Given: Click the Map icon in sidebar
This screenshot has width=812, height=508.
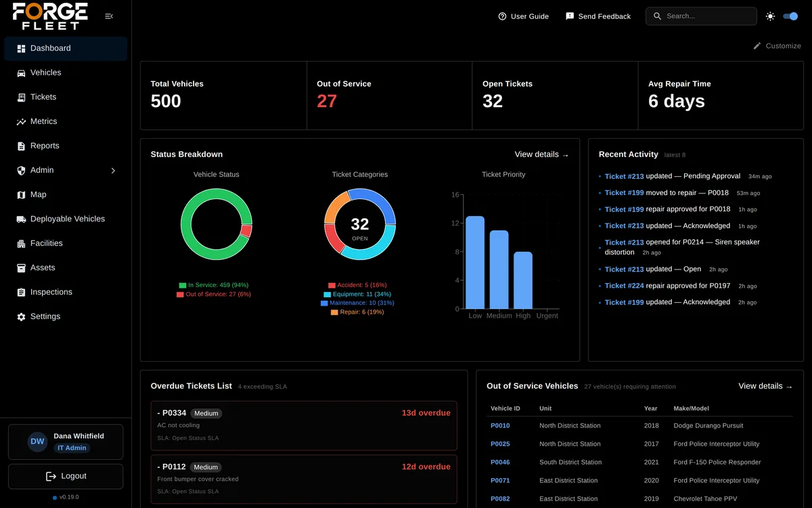Looking at the screenshot, I should (21, 195).
